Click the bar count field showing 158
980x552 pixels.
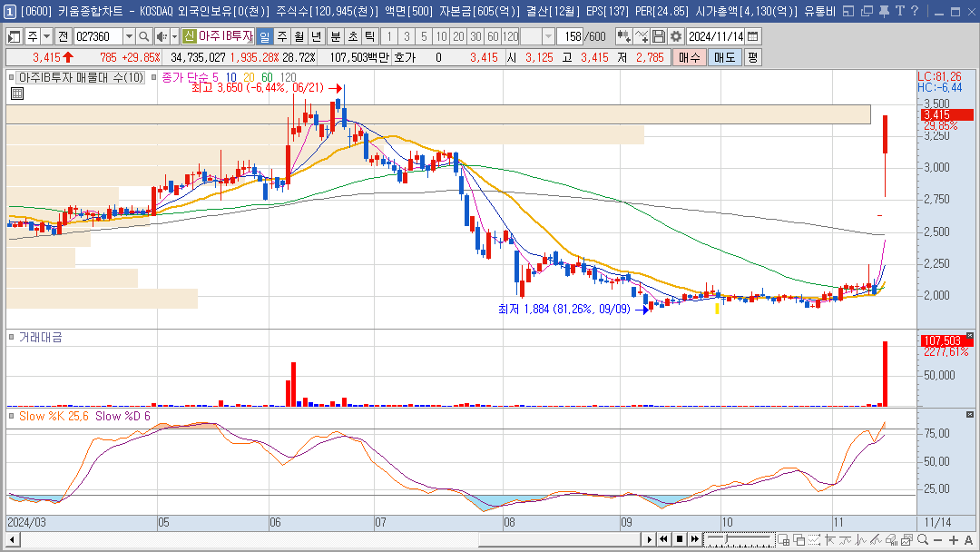click(x=571, y=37)
